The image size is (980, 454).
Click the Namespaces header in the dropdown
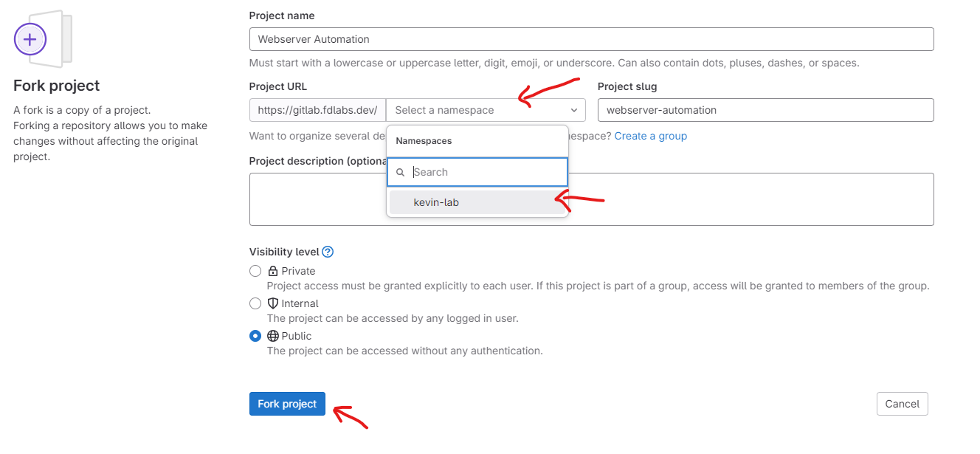pos(424,140)
